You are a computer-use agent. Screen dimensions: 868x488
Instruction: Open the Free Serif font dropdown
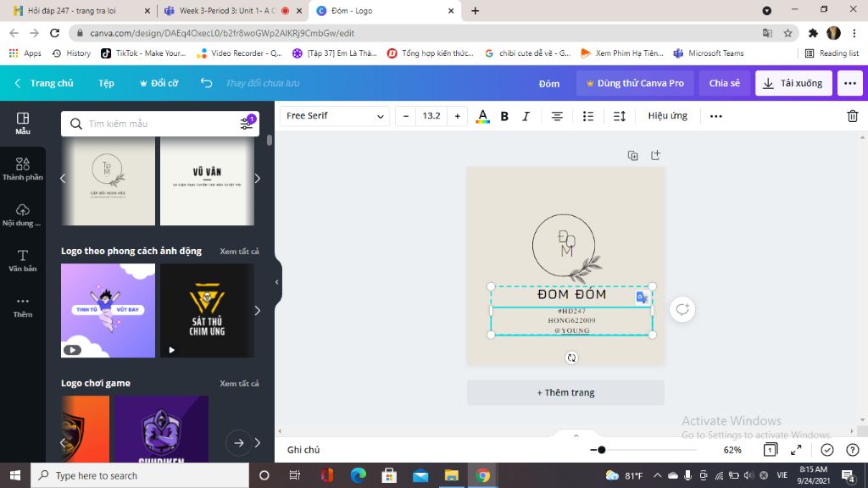[x=335, y=115]
